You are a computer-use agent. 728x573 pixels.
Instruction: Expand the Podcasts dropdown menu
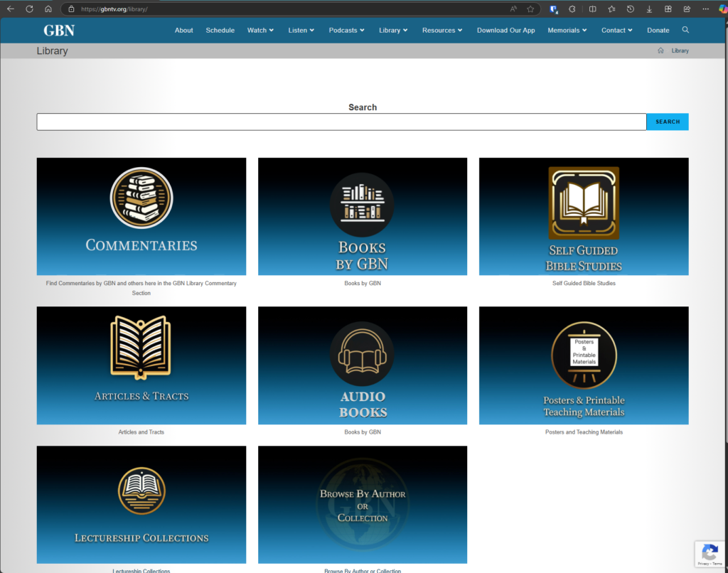pos(346,31)
